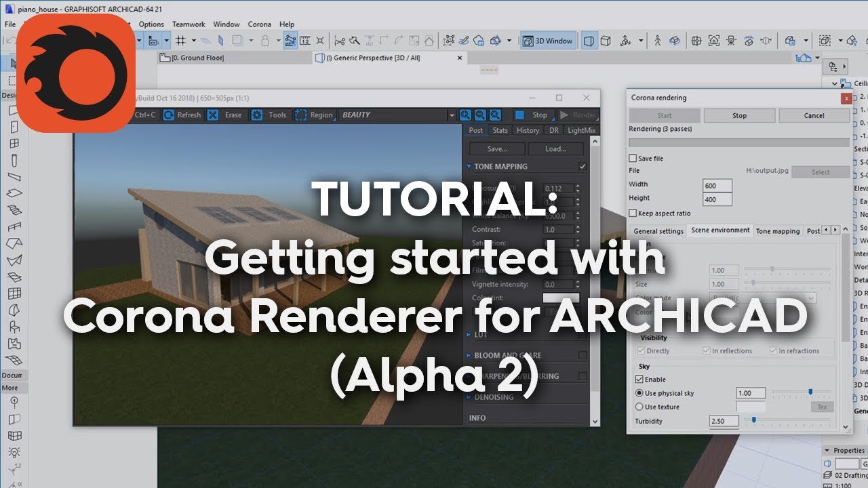Open the Corona menu
Image resolution: width=868 pixels, height=488 pixels.
click(259, 24)
